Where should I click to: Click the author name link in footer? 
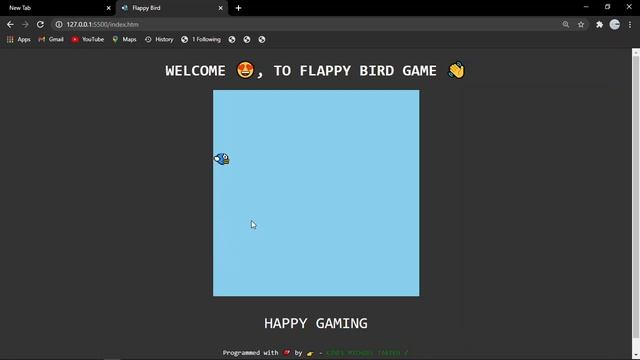367,353
